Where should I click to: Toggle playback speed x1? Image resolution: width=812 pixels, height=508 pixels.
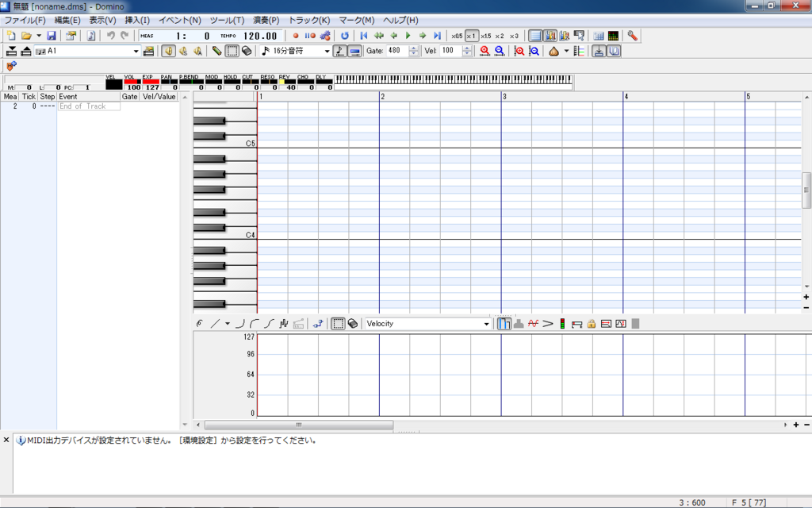(471, 36)
